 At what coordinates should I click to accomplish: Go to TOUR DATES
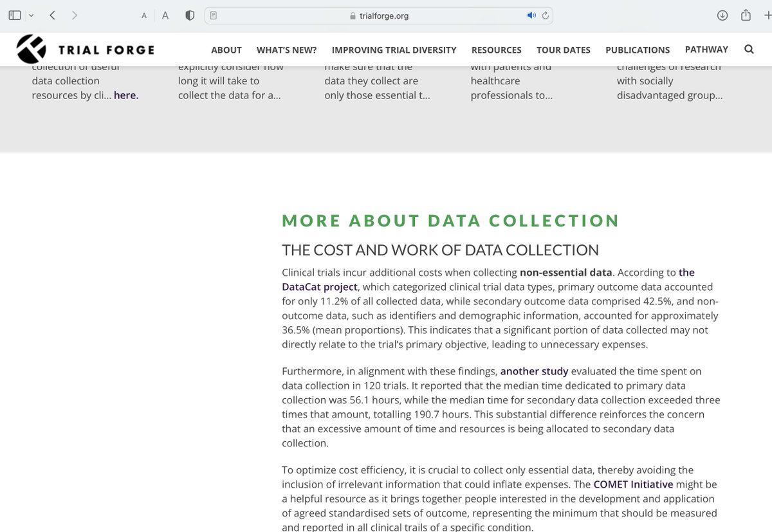[564, 49]
